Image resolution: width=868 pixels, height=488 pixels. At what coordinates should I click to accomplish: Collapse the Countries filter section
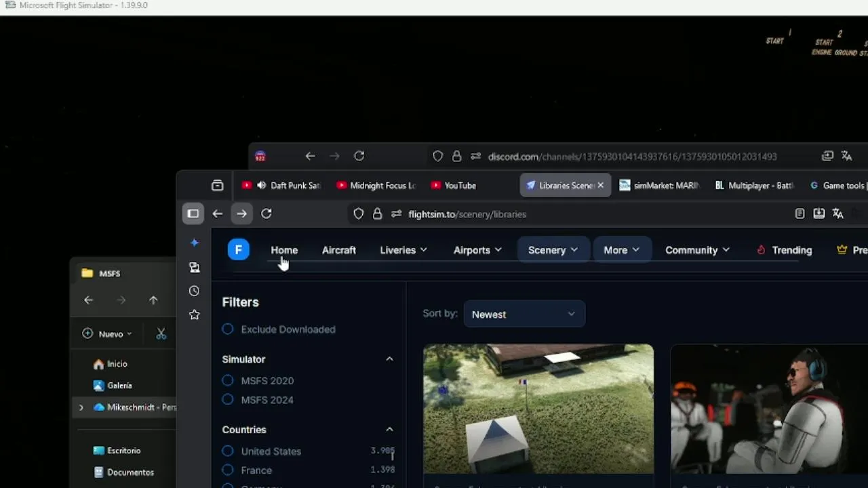pyautogui.click(x=389, y=430)
